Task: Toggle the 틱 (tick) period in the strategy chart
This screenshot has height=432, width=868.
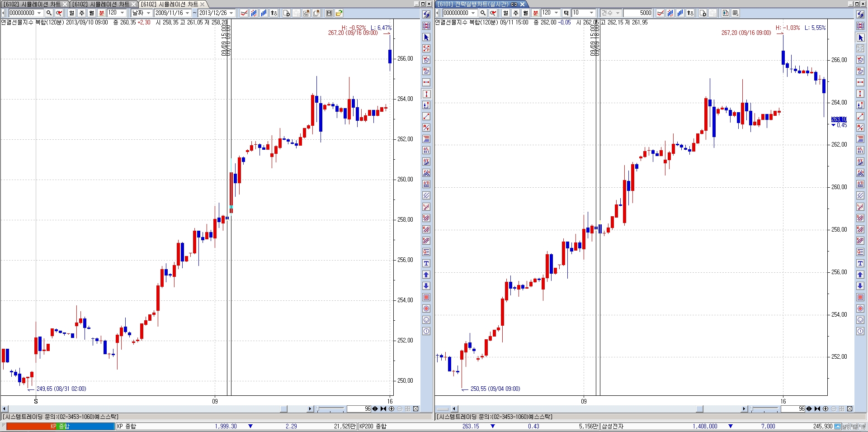Action: click(x=566, y=13)
